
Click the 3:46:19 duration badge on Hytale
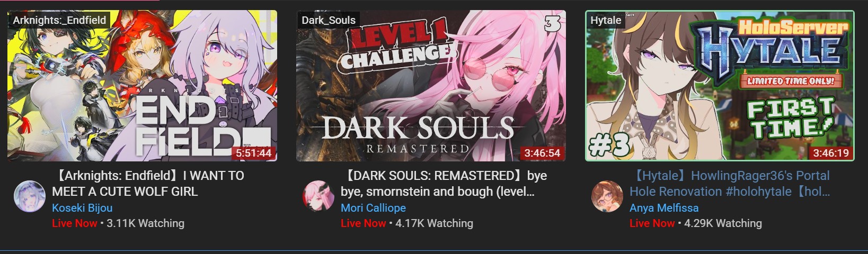point(831,153)
